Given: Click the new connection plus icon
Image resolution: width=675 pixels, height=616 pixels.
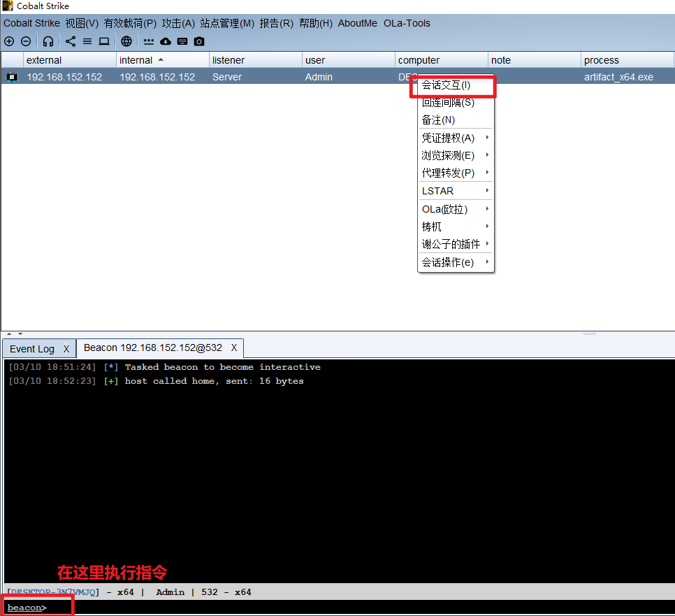Looking at the screenshot, I should pos(9,41).
